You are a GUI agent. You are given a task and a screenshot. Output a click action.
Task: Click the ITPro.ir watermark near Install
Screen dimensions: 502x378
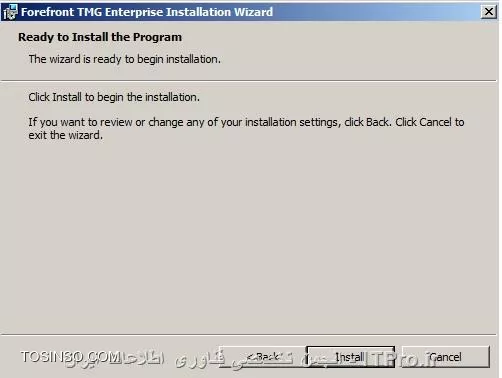pyautogui.click(x=402, y=359)
